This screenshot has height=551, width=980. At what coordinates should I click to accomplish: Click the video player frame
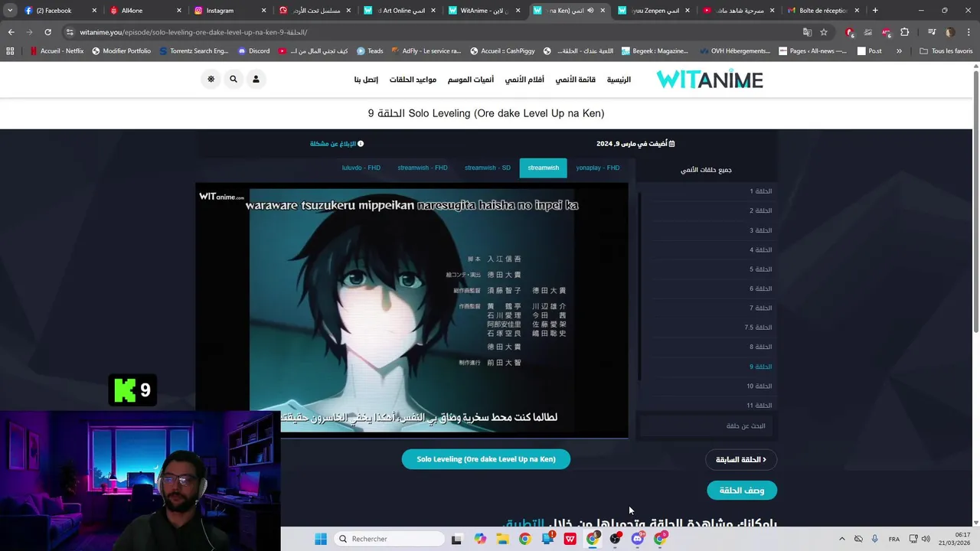pos(412,310)
